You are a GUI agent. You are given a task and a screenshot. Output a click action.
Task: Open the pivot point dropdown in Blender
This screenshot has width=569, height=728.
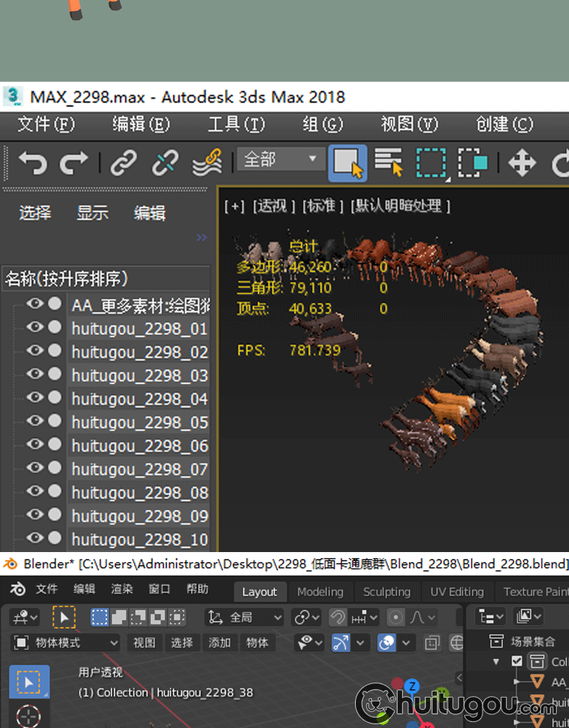tap(306, 617)
